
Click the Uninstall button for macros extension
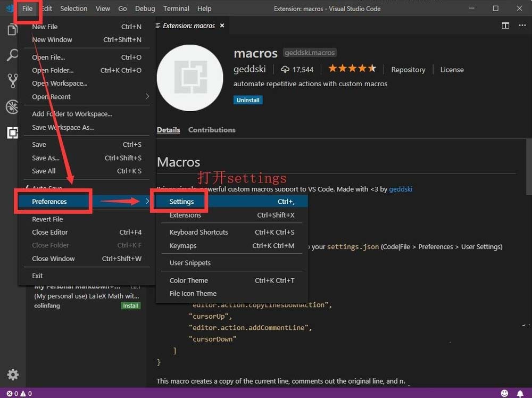tap(248, 99)
